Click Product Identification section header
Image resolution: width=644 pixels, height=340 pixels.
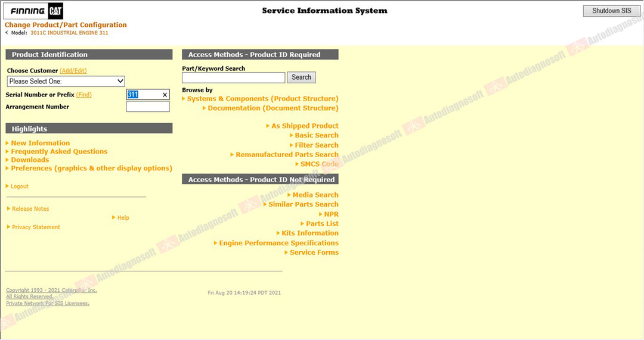[89, 55]
